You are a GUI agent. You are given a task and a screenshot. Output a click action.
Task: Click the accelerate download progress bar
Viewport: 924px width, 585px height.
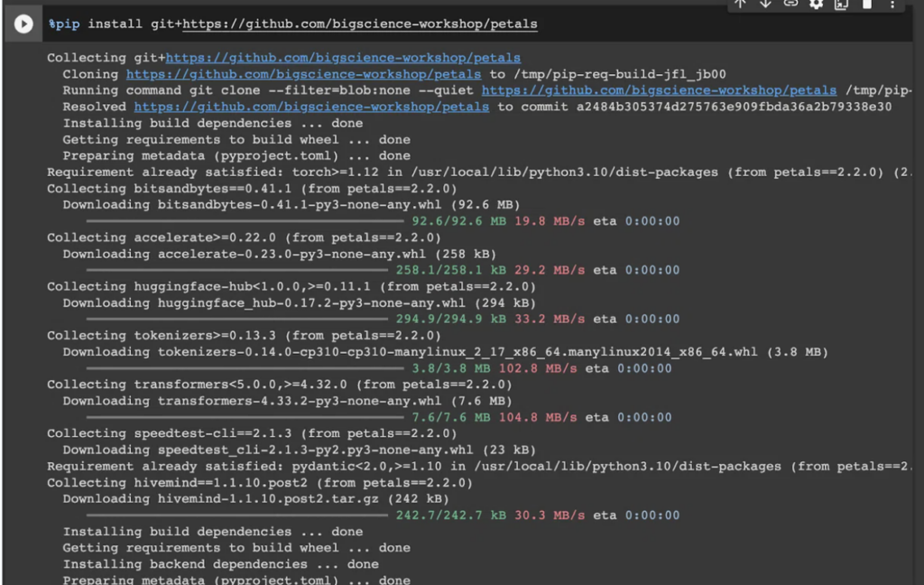pos(238,270)
